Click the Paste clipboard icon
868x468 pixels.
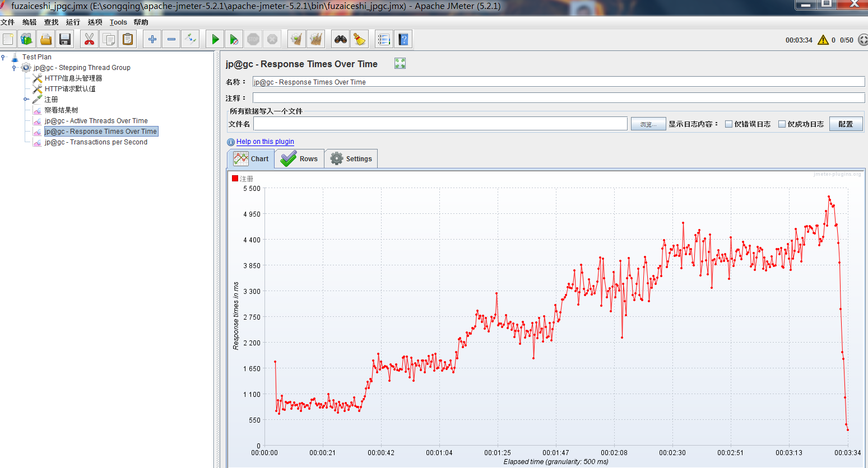point(128,39)
